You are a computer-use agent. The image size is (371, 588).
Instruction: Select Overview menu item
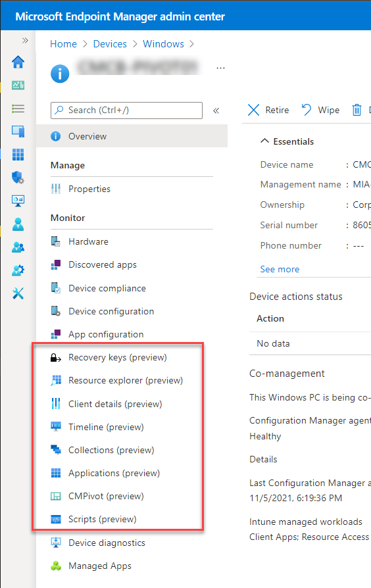tap(132, 136)
